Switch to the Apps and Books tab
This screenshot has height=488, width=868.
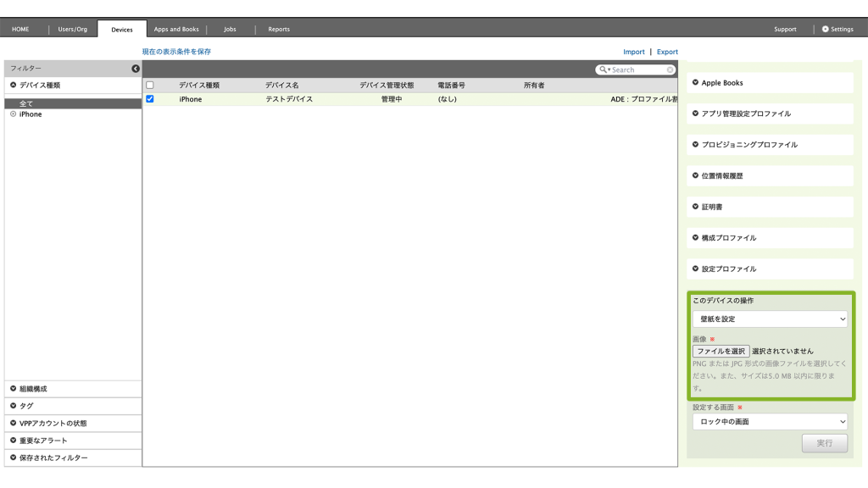point(176,29)
